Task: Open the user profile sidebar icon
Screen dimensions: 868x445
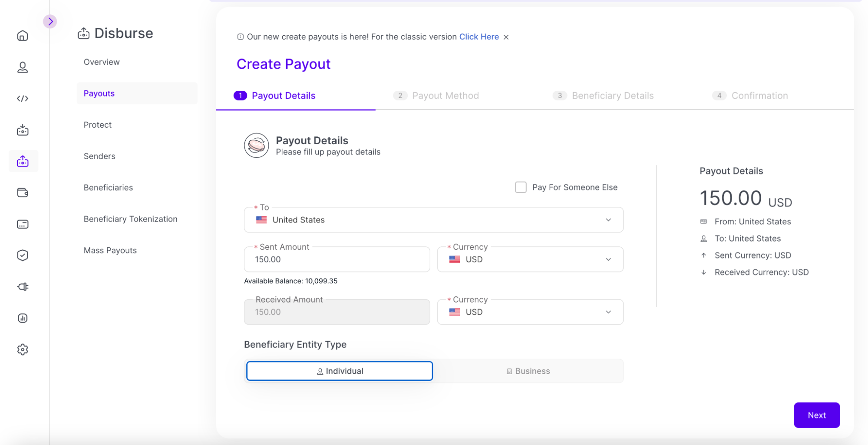Action: [x=23, y=67]
